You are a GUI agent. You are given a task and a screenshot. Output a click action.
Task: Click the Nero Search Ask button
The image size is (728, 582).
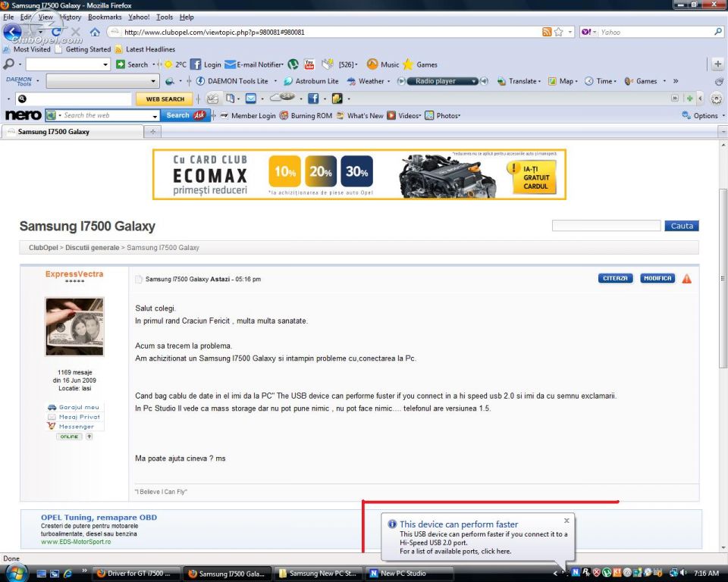(x=185, y=115)
